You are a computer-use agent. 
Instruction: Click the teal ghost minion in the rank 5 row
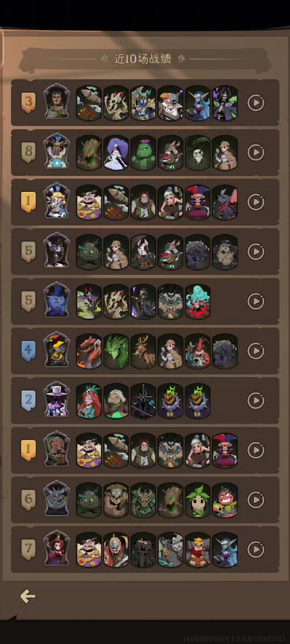coord(198,301)
